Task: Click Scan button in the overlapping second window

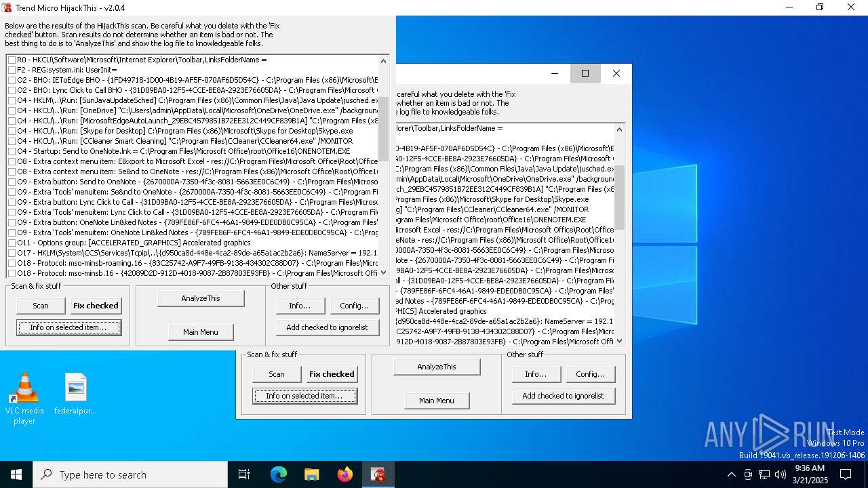Action: [277, 374]
